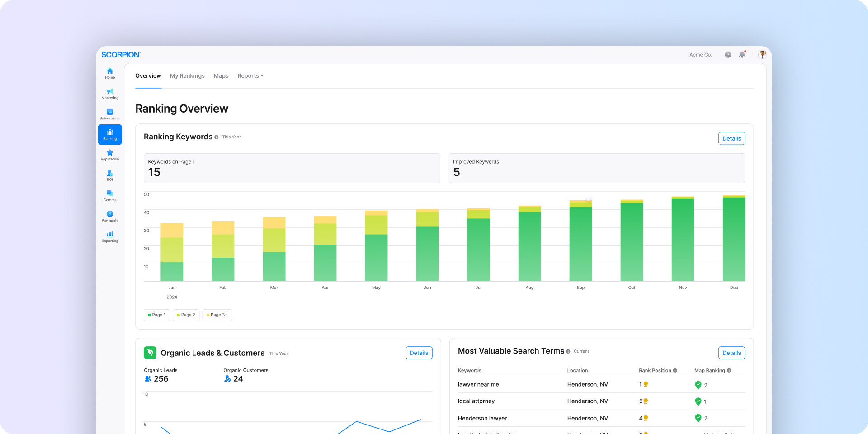This screenshot has width=868, height=434.
Task: Toggle the Page 1 legend series
Action: coord(157,315)
